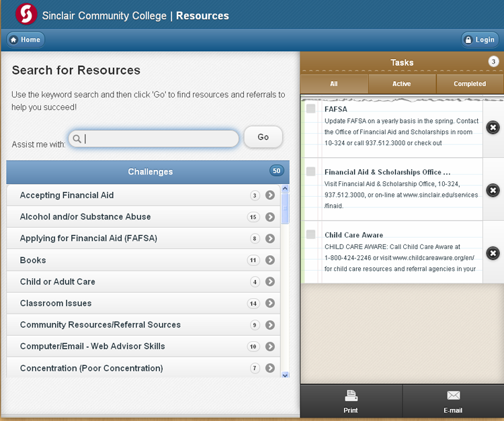Click arrow icon for Community Resources/Referral Sources
504x421 pixels.
270,325
